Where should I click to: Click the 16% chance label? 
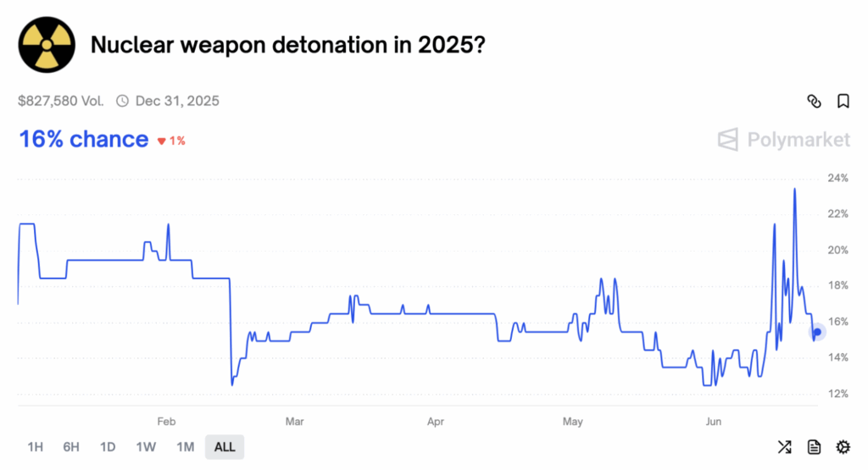[83, 139]
